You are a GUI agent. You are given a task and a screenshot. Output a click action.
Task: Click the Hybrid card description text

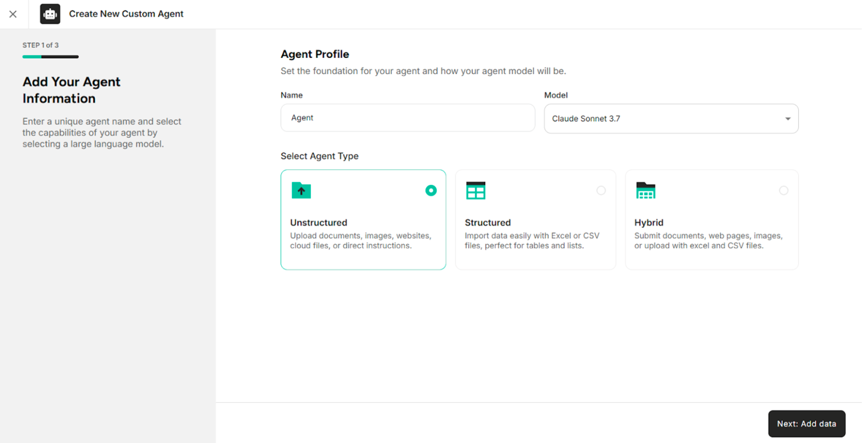pyautogui.click(x=708, y=240)
